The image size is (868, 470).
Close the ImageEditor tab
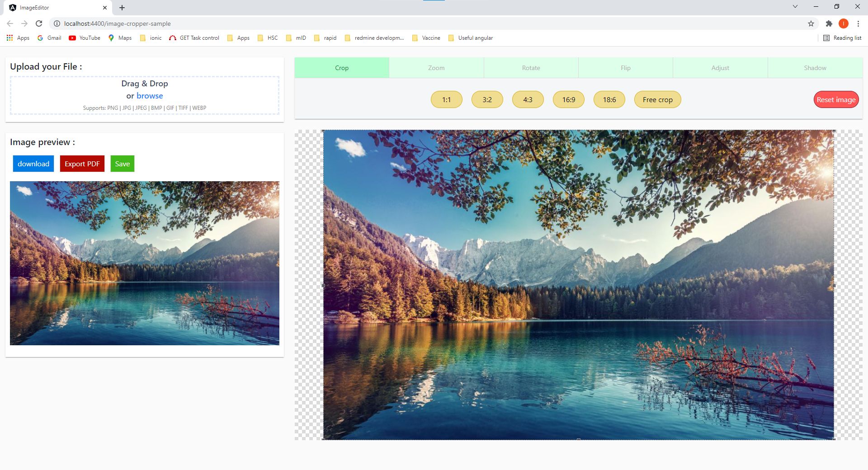tap(105, 8)
